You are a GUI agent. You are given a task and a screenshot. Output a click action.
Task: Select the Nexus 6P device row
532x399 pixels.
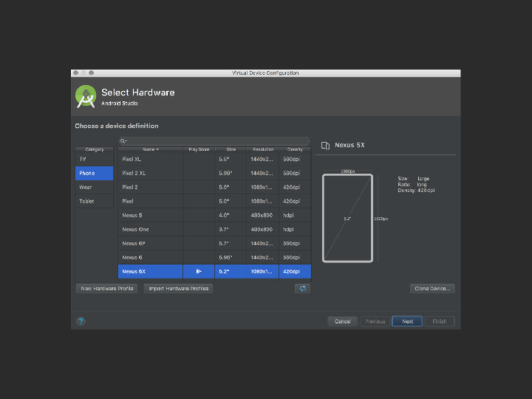pos(215,243)
